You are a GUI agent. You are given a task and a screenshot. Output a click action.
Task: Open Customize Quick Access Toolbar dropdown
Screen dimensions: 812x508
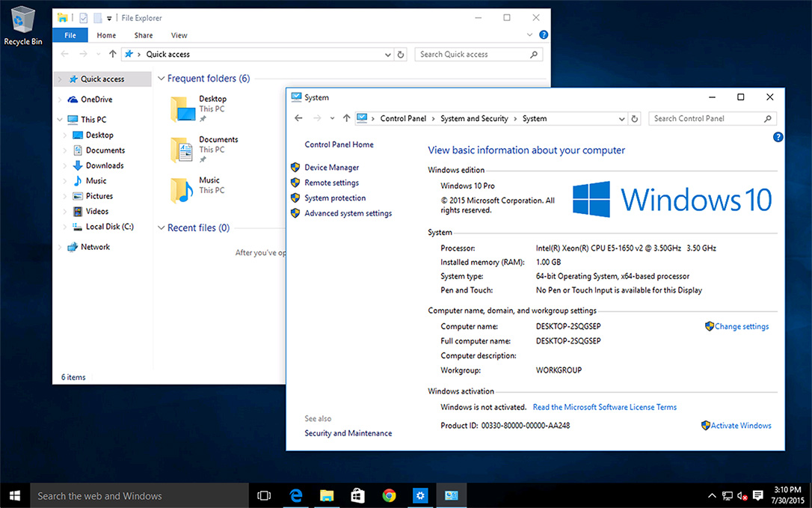coord(109,19)
